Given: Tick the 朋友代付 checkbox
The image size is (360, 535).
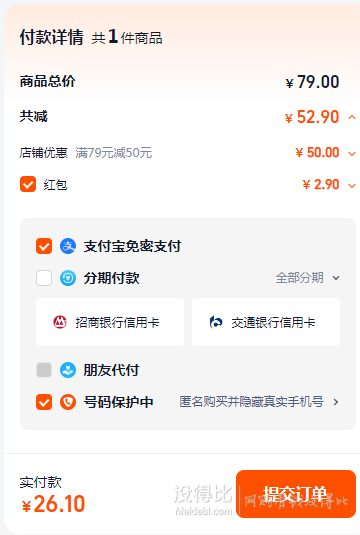Looking at the screenshot, I should (44, 370).
